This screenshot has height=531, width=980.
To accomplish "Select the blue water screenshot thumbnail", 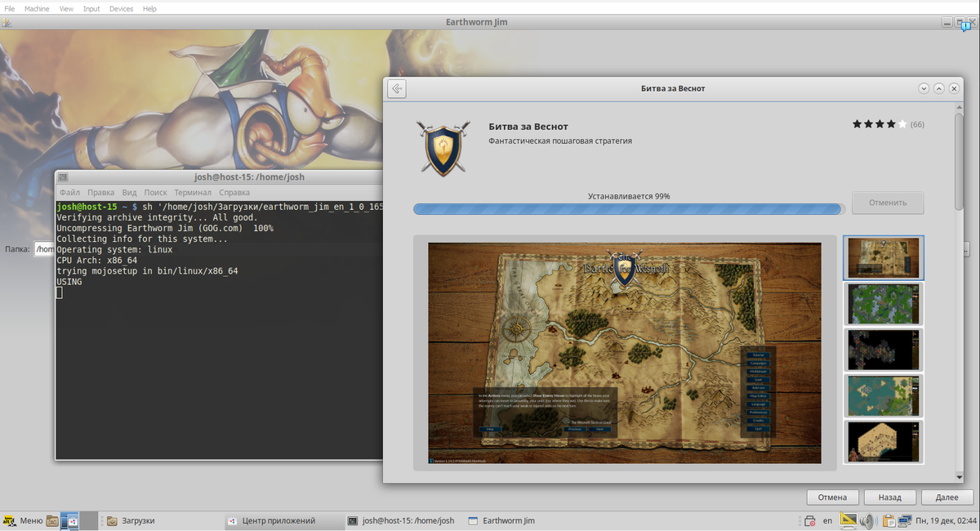I will (883, 395).
